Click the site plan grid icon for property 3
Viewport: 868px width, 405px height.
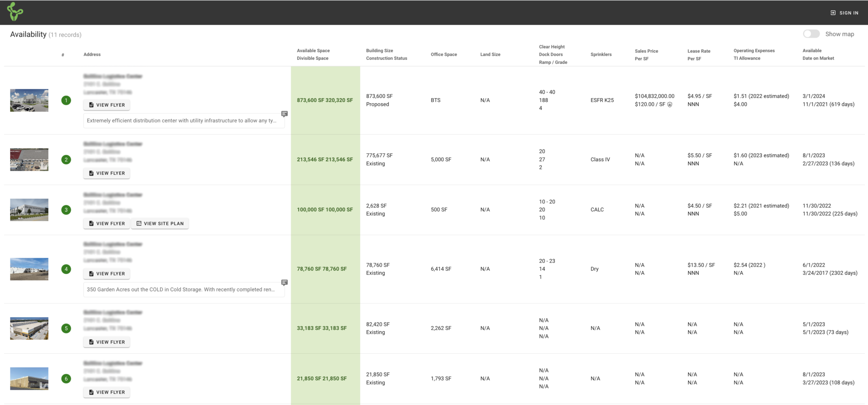point(139,223)
